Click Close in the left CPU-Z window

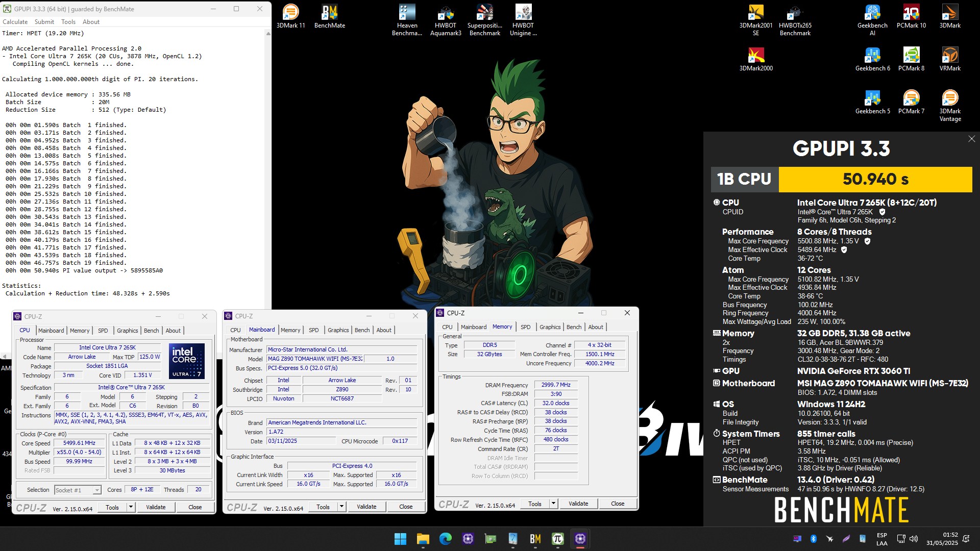[195, 507]
